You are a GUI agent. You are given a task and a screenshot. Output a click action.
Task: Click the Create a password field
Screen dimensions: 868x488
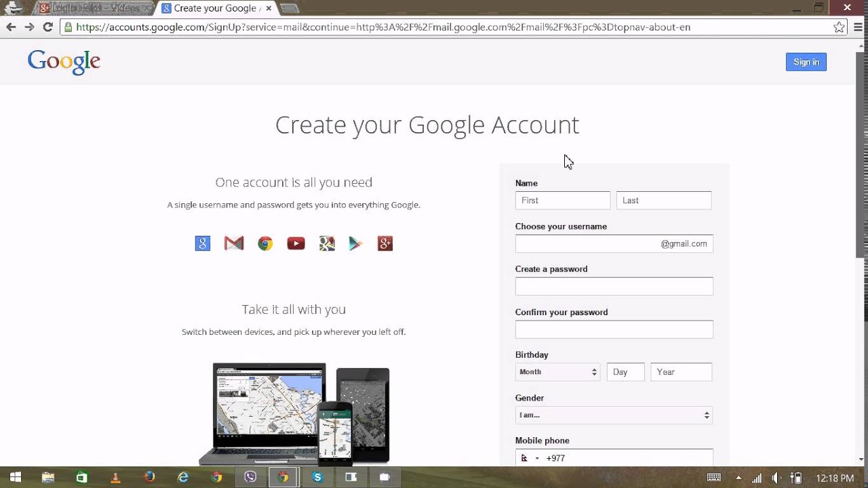tap(614, 286)
